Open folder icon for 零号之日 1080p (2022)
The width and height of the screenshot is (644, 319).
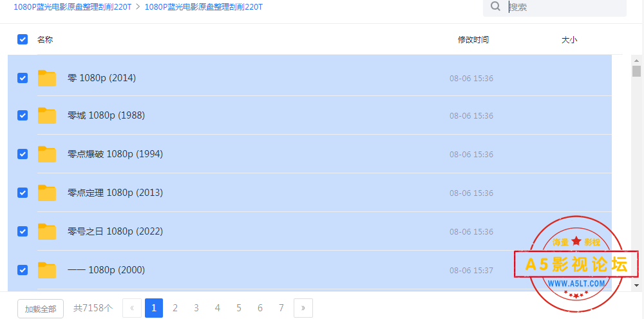[47, 231]
